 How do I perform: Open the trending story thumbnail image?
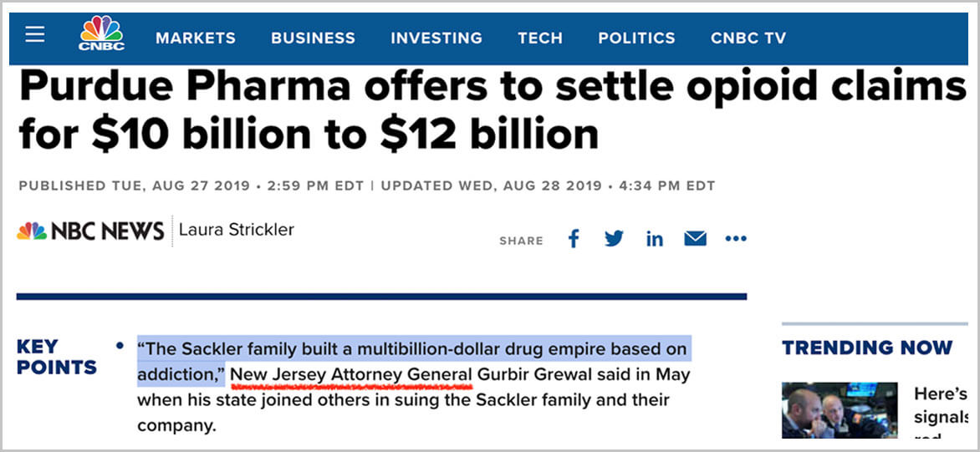pos(840,409)
